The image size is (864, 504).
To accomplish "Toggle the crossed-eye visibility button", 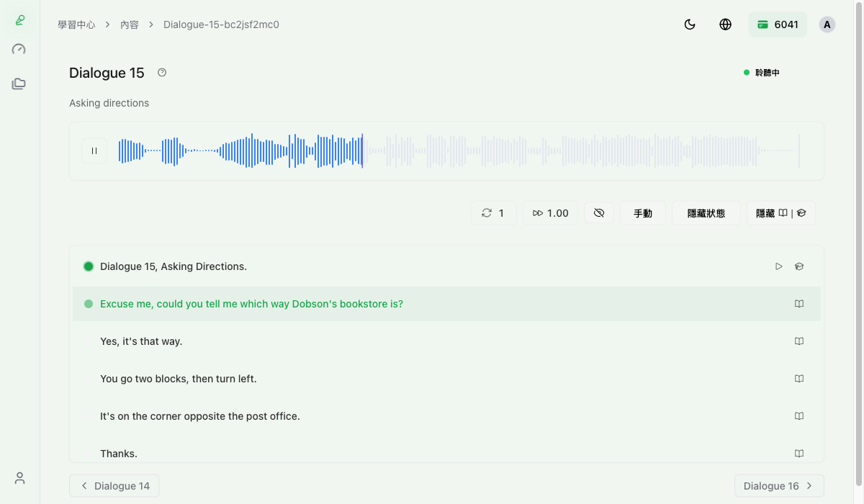I will click(598, 213).
